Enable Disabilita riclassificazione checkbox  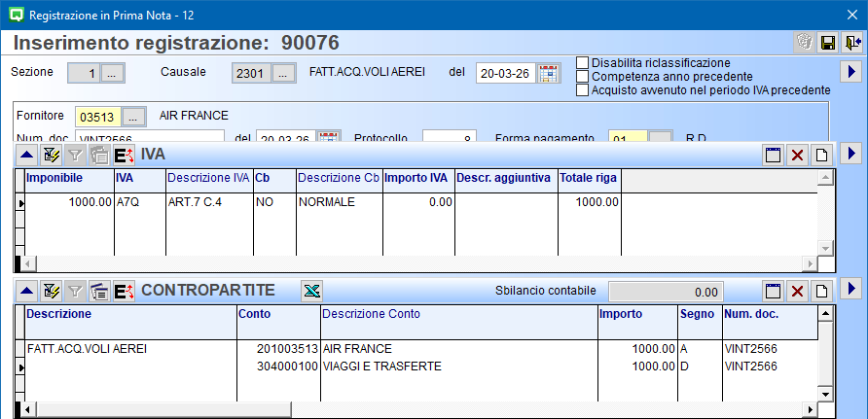pyautogui.click(x=583, y=63)
